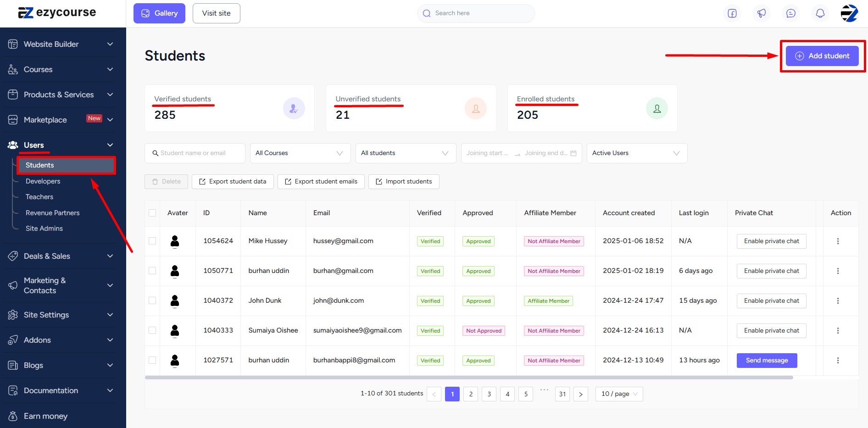Select Revenue Partners in the Users submenu
Viewport: 868px width, 428px height.
click(53, 213)
